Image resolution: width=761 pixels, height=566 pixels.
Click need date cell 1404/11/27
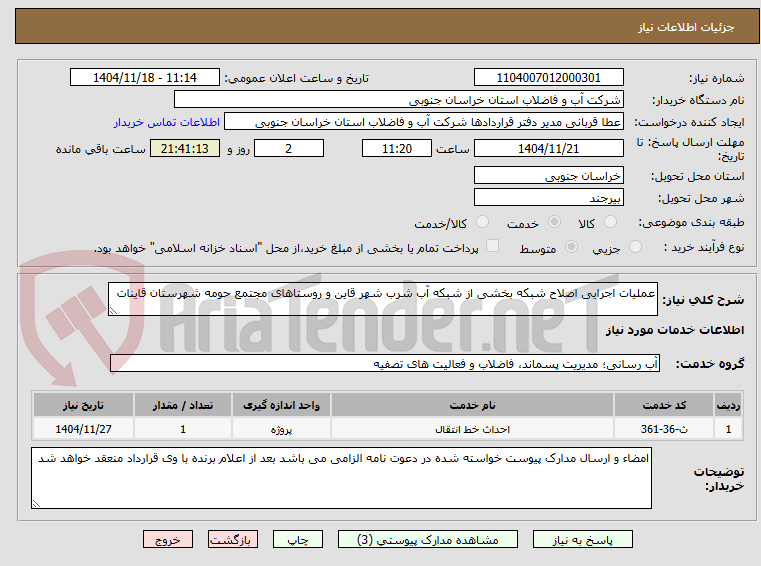(x=83, y=429)
